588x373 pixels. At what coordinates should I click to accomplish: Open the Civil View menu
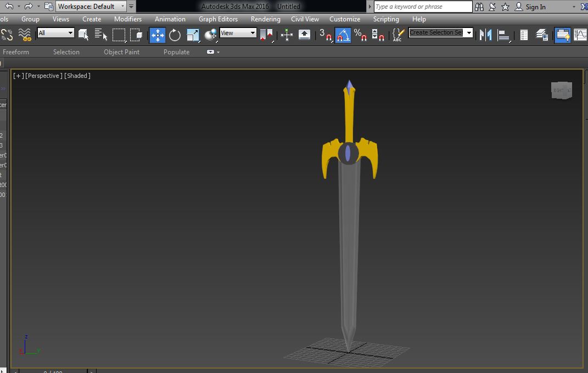pos(305,19)
